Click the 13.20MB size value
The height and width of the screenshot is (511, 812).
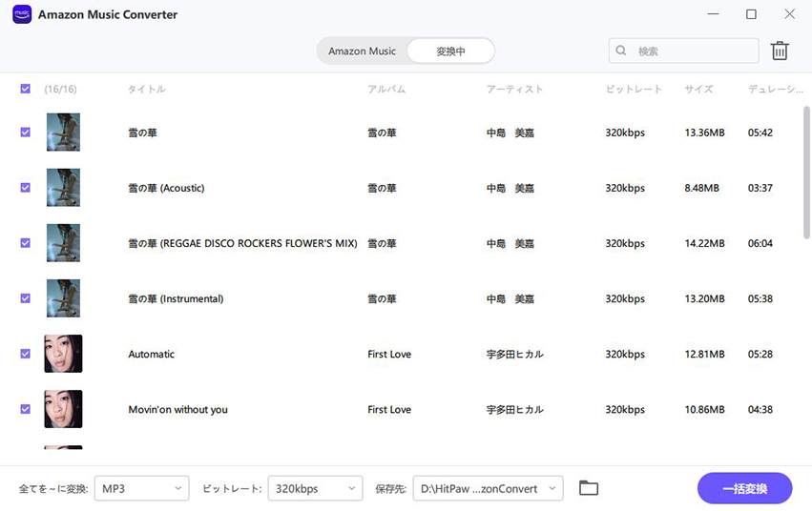coord(704,298)
